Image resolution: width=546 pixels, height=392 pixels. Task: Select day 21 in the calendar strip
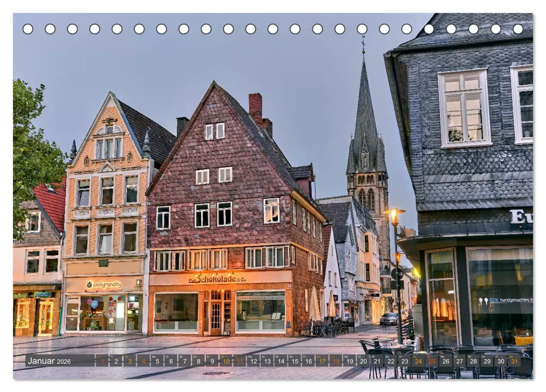(x=377, y=361)
